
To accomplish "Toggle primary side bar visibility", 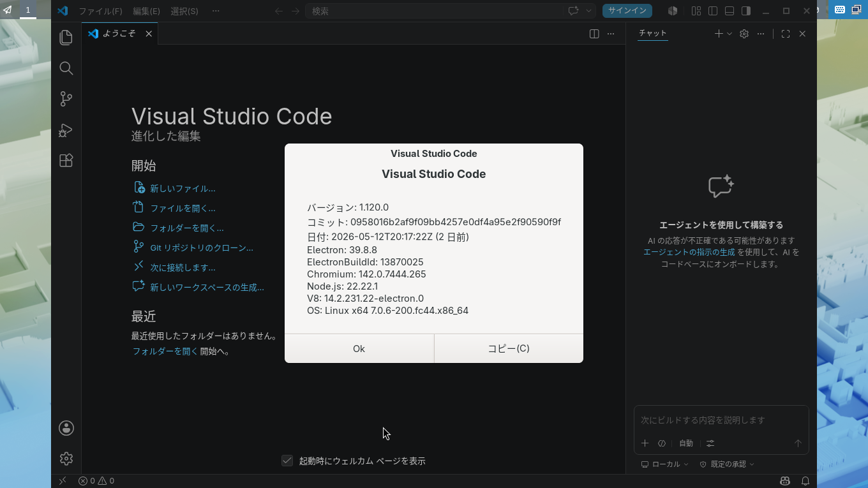I will pos(713,11).
